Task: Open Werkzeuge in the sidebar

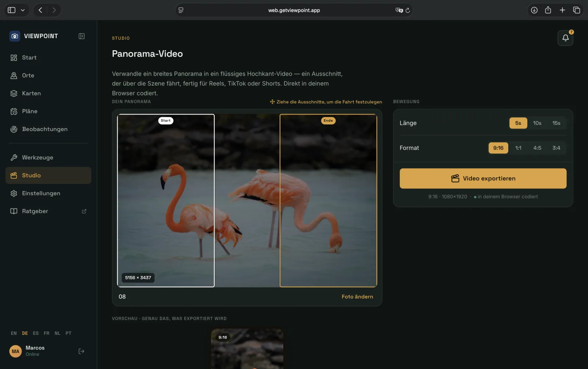Action: (49, 158)
